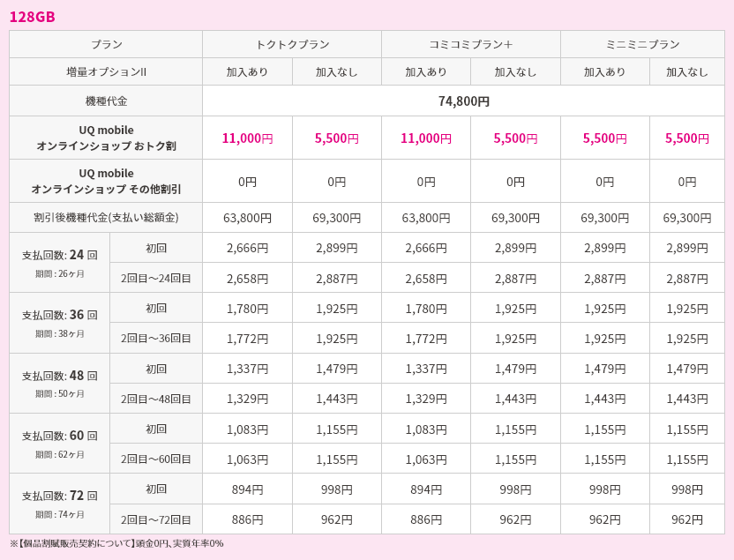Click the 74,800円 device price cell
734x560 pixels.
click(x=463, y=101)
